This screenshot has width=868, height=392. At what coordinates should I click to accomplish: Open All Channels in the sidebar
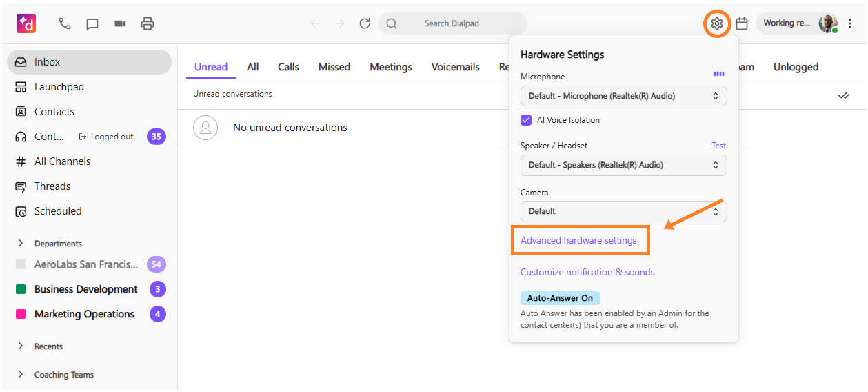tap(89, 161)
